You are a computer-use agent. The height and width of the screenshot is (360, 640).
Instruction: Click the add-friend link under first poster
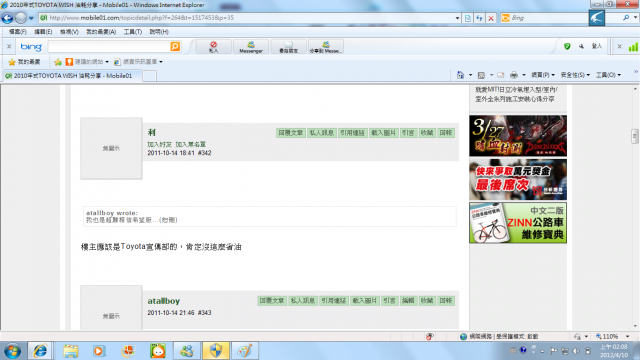click(x=160, y=144)
